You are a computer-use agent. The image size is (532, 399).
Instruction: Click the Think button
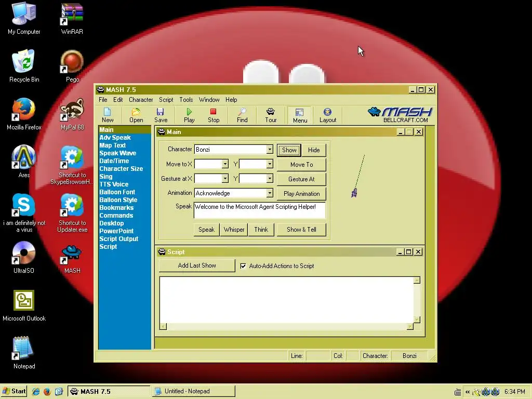(x=261, y=230)
